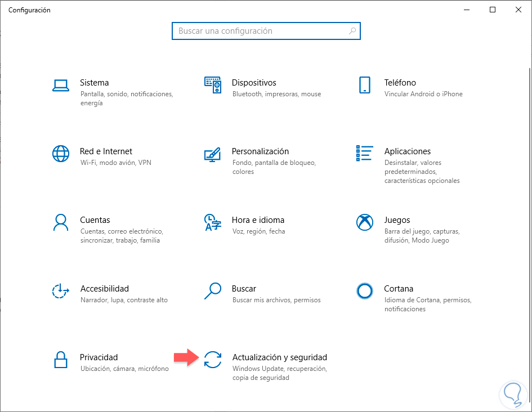The image size is (532, 412).
Task: Click 'difusión, Modo Juego' text
Action: tap(417, 240)
